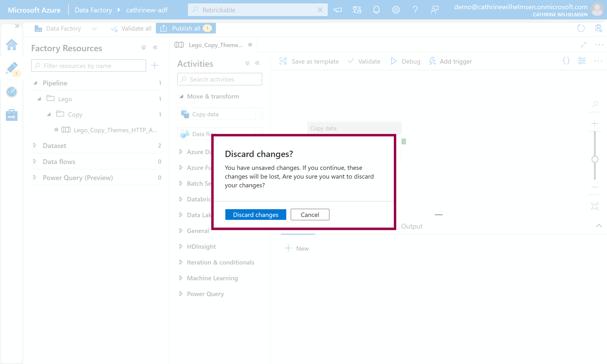The image size is (607, 364).
Task: Click the pipeline properties sliders icon
Action: click(582, 61)
